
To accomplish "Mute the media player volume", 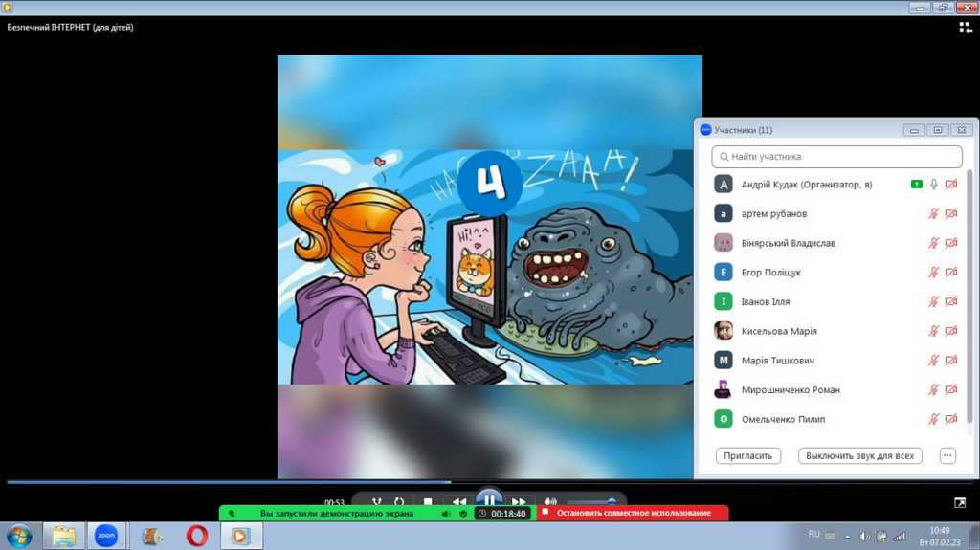I will tap(550, 502).
